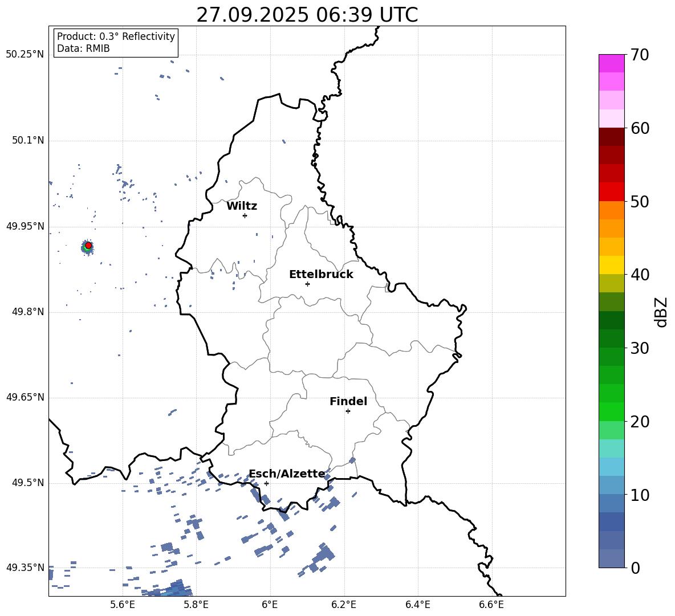Click the 50 colorbar tick label

click(x=640, y=202)
